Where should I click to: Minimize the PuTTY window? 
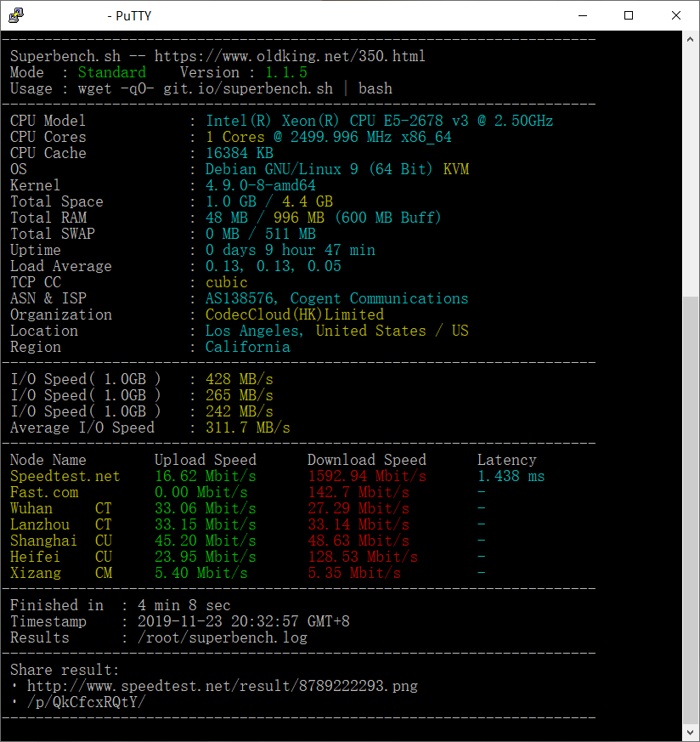(x=582, y=15)
